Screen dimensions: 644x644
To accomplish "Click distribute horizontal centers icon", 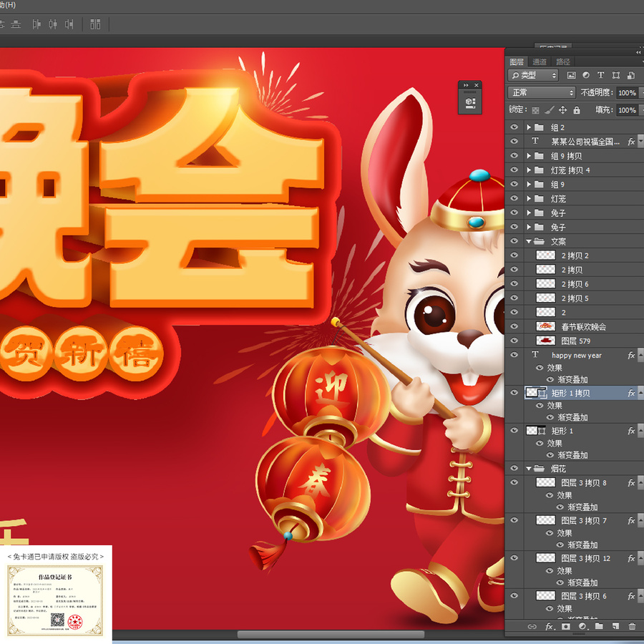I will [x=53, y=24].
